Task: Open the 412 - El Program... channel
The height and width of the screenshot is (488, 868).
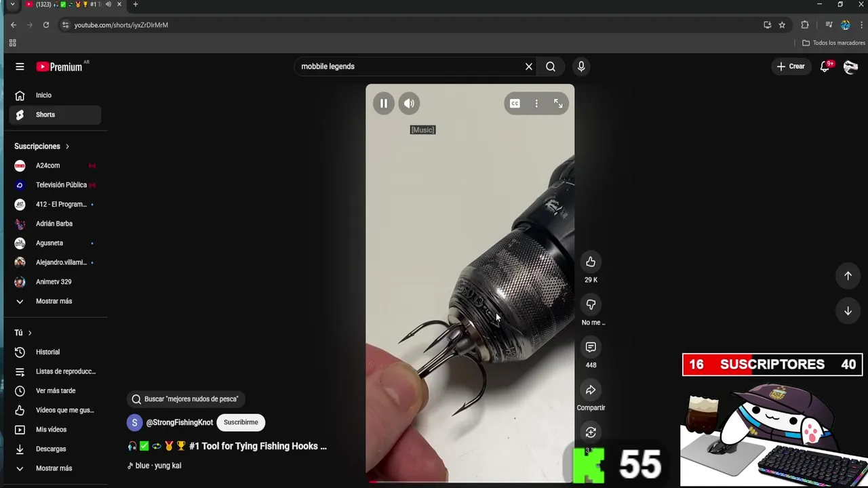Action: pos(55,204)
